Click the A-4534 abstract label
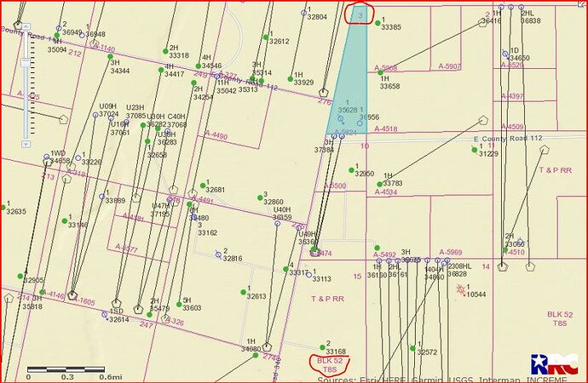This screenshot has width=588, height=383. point(385,192)
